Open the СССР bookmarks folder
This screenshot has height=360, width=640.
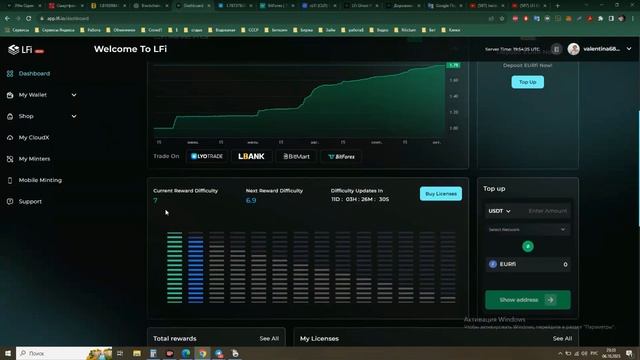pos(250,30)
